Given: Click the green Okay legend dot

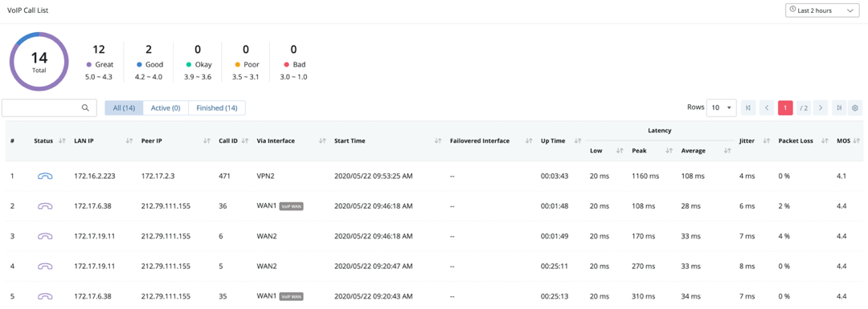Looking at the screenshot, I should pyautogui.click(x=189, y=65).
